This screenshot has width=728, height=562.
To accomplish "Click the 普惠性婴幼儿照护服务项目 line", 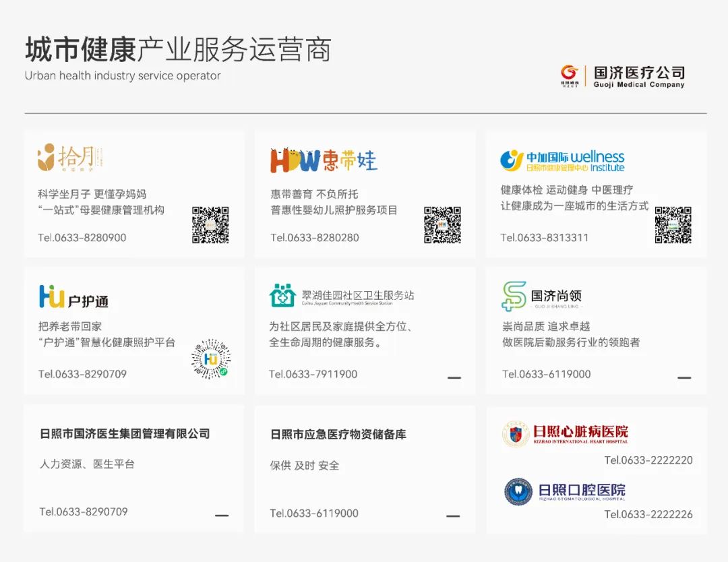I will tap(334, 210).
